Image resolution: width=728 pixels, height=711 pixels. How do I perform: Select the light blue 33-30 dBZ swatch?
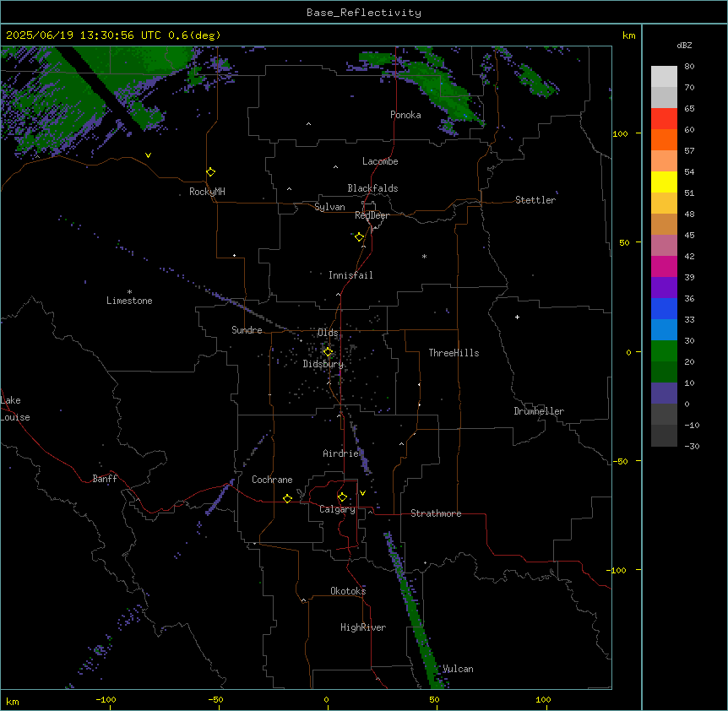click(x=664, y=330)
